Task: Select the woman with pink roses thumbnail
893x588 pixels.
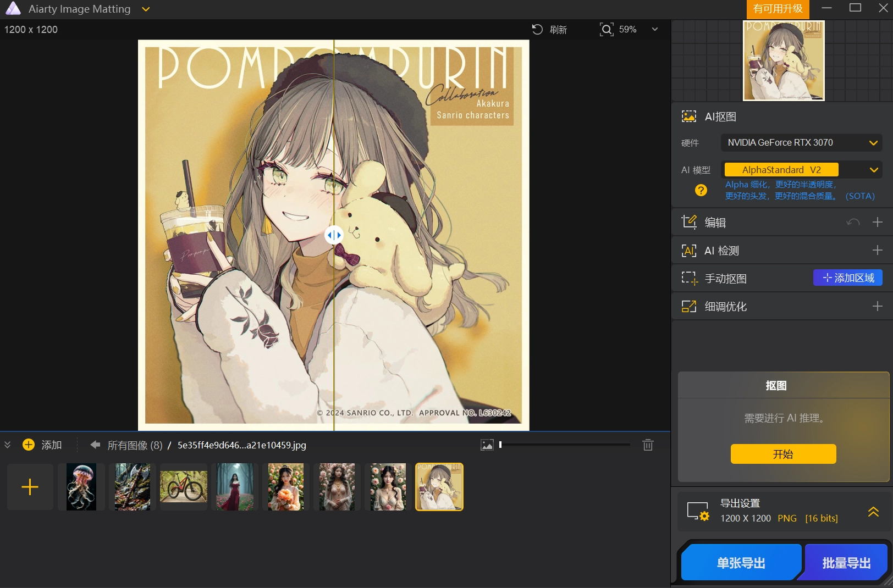Action: click(x=388, y=487)
